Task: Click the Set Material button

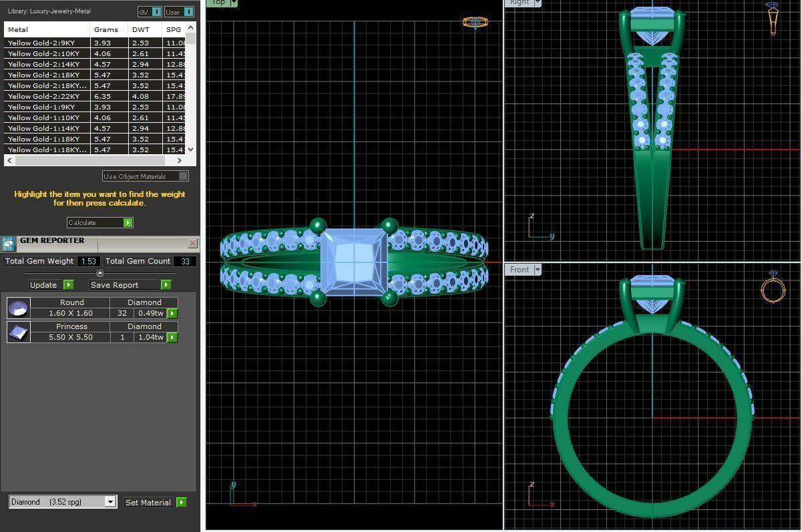Action: (x=155, y=502)
